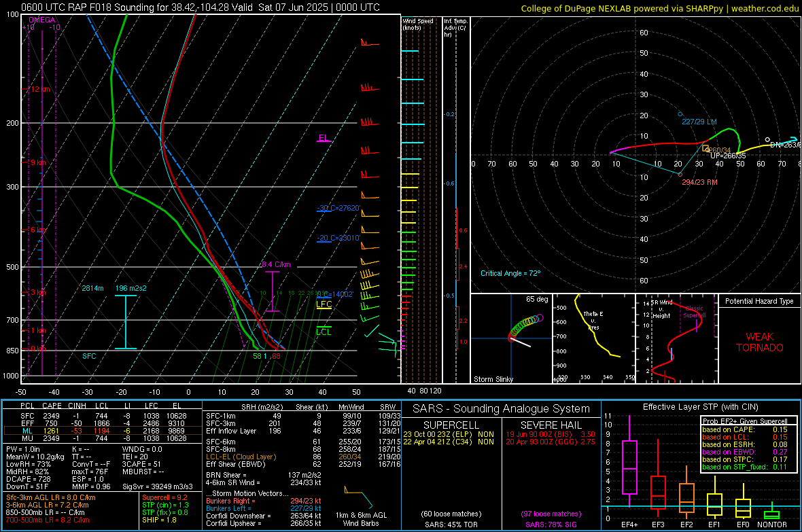Click the STP (cin) = 1.3 value
Screen dimensions: 802x532
pos(165,505)
